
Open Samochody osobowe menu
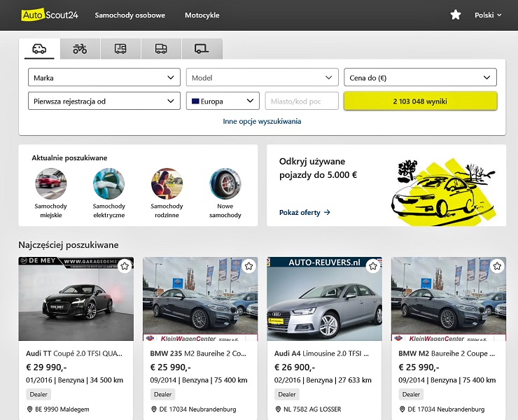(129, 15)
